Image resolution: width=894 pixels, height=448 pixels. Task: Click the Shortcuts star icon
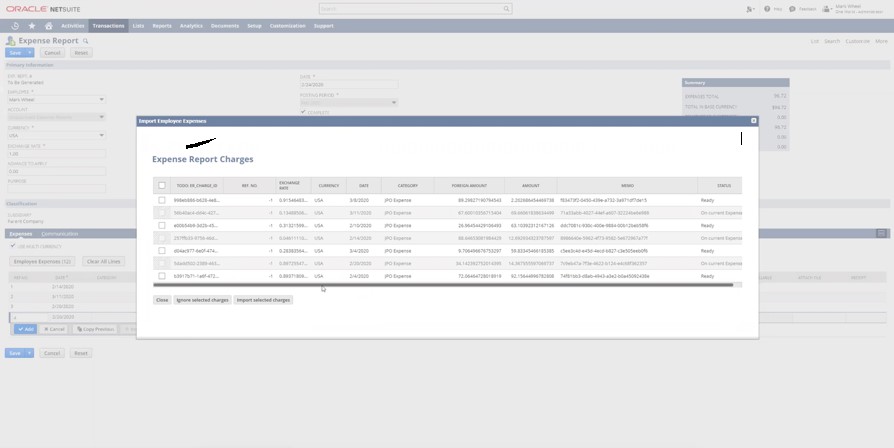[x=32, y=25]
